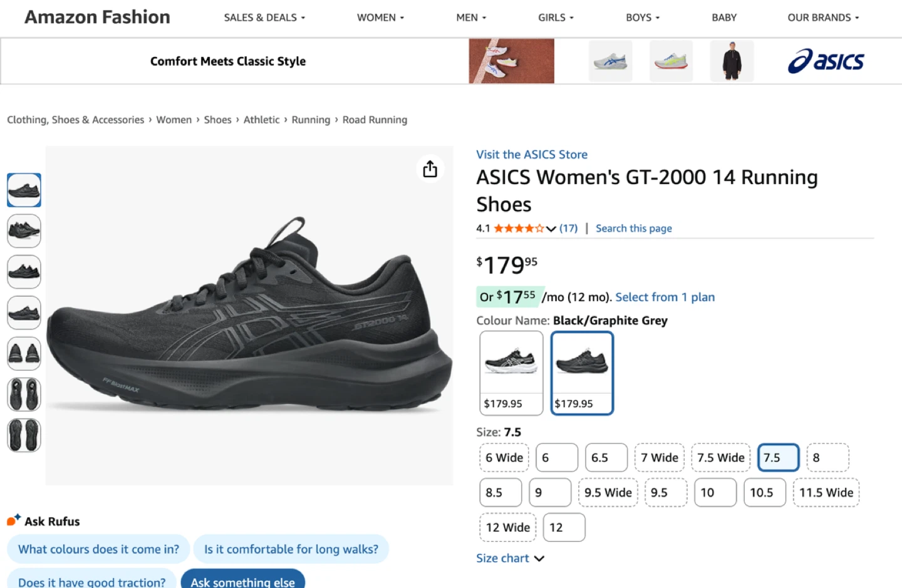Select third shoe thumbnail in gallery
The height and width of the screenshot is (588, 902).
click(24, 272)
